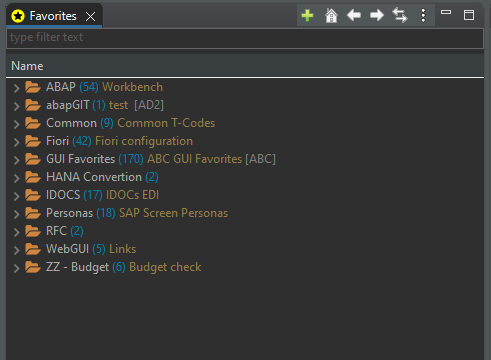Click the ZZ - Budget folder icon

(x=33, y=267)
